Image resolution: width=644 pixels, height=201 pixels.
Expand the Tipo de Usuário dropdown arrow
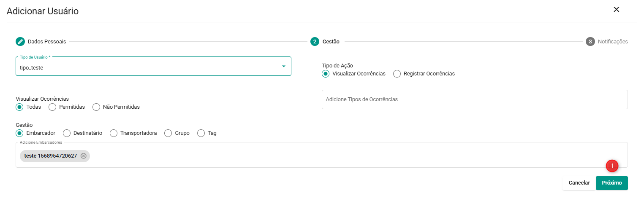283,67
